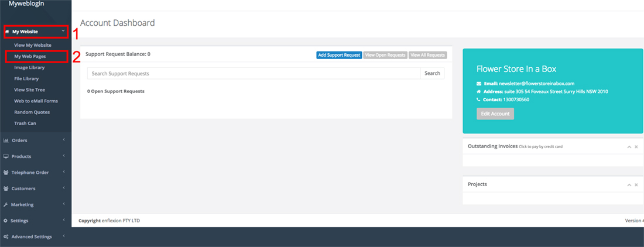Open My Web Pages
Image resolution: width=644 pixels, height=247 pixels.
(x=30, y=56)
